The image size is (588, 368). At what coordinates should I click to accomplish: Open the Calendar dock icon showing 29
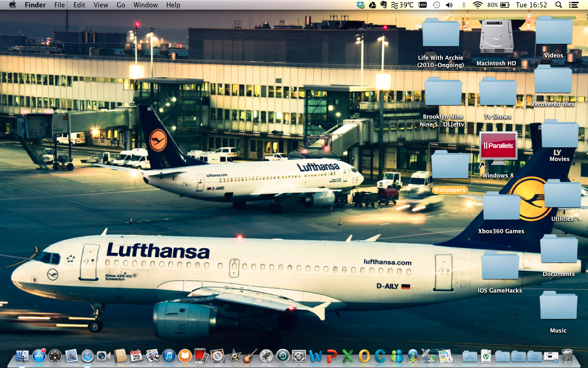coord(136,356)
